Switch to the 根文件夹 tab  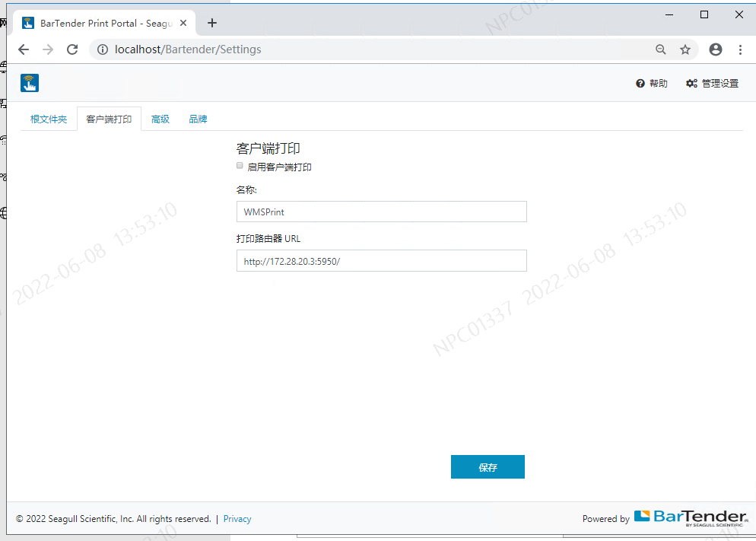(48, 119)
